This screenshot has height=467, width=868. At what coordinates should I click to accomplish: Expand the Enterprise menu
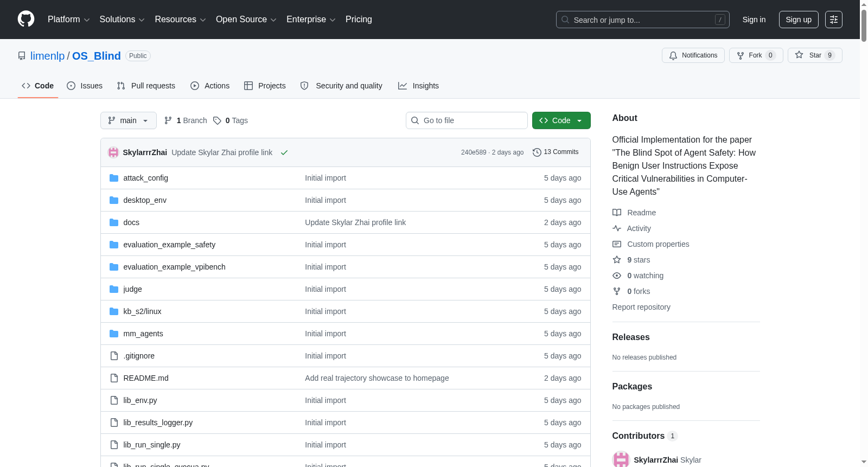click(x=311, y=20)
